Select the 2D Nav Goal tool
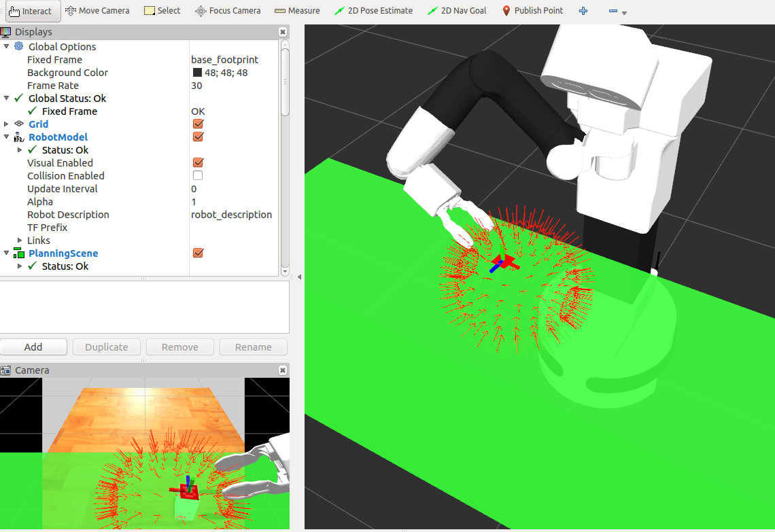775x532 pixels. [457, 11]
